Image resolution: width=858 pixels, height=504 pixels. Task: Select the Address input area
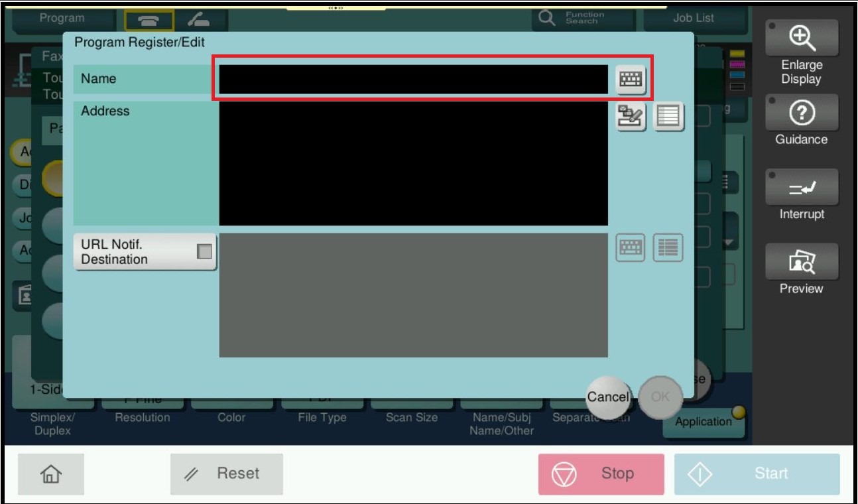(413, 164)
